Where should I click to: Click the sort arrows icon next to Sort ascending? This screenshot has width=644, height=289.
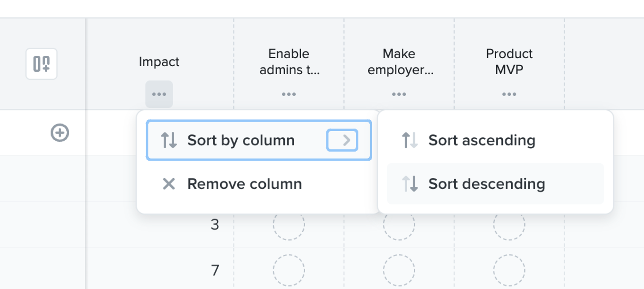click(x=410, y=140)
